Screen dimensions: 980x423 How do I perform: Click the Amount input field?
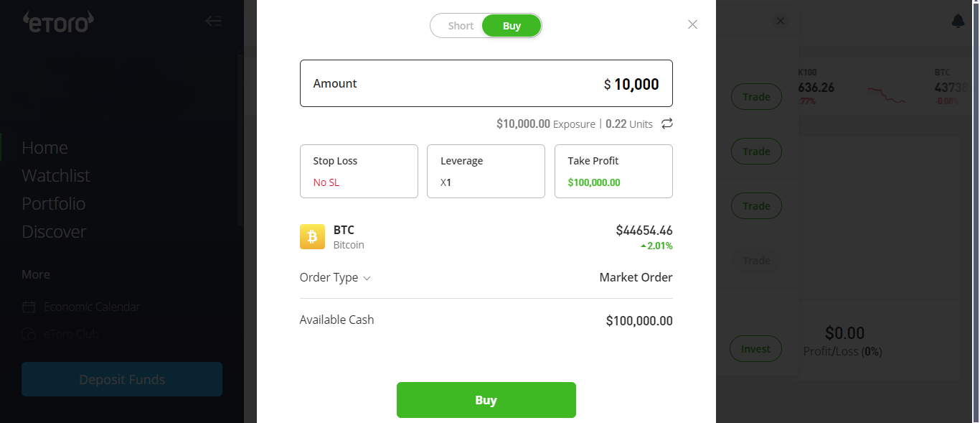[486, 83]
